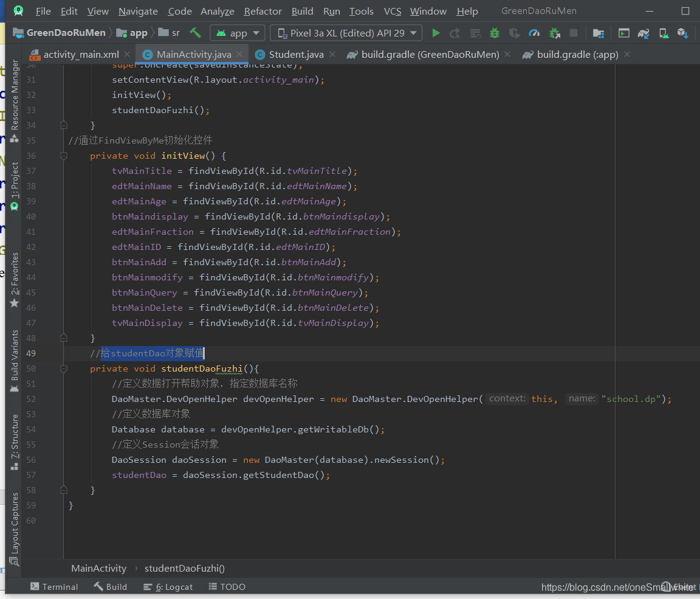Viewport: 700px width, 599px height.
Task: Open the Edit menu
Action: 69,11
